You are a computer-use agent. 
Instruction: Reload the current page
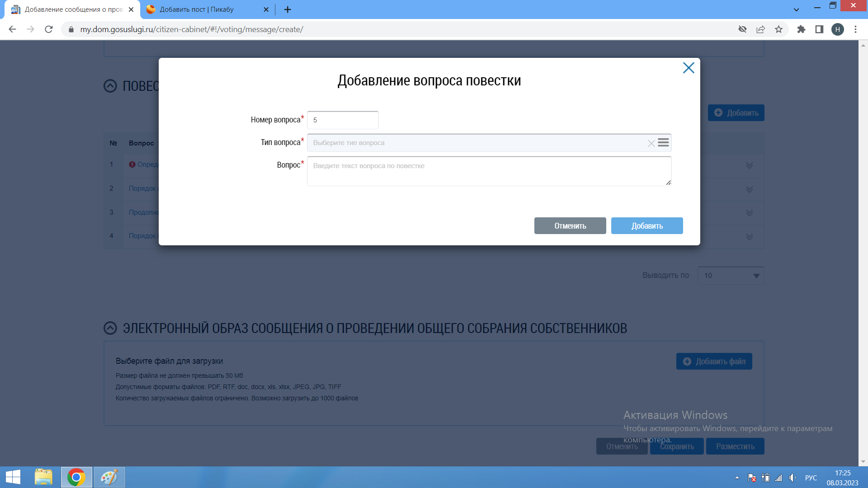point(49,29)
